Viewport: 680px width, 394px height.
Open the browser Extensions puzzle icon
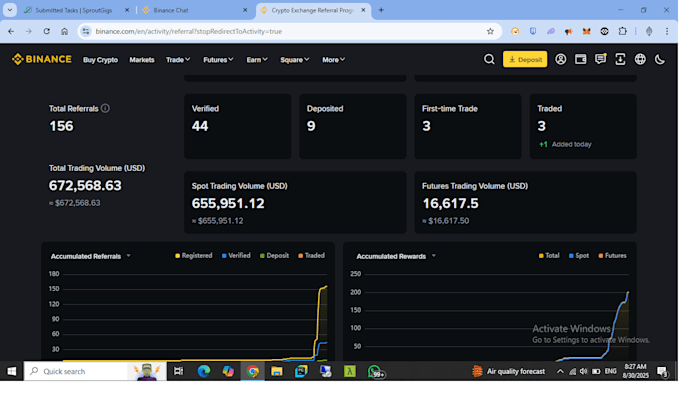click(x=622, y=31)
